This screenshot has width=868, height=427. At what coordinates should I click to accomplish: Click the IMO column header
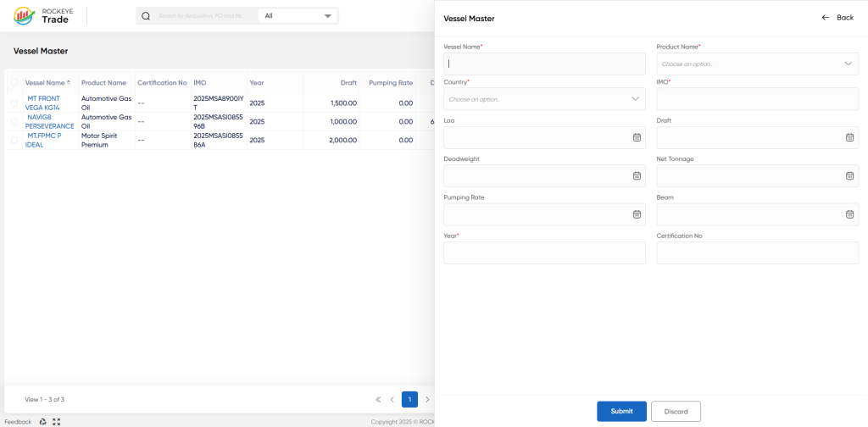tap(200, 82)
